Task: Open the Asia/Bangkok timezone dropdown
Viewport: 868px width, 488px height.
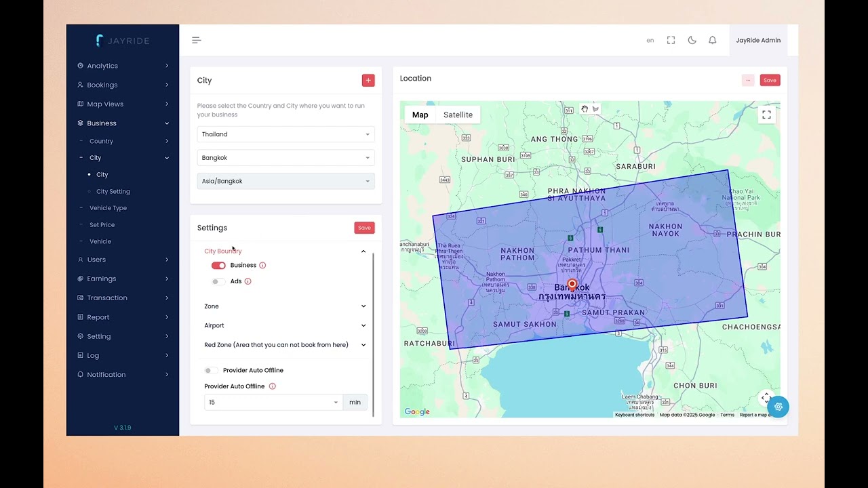Action: pyautogui.click(x=285, y=181)
